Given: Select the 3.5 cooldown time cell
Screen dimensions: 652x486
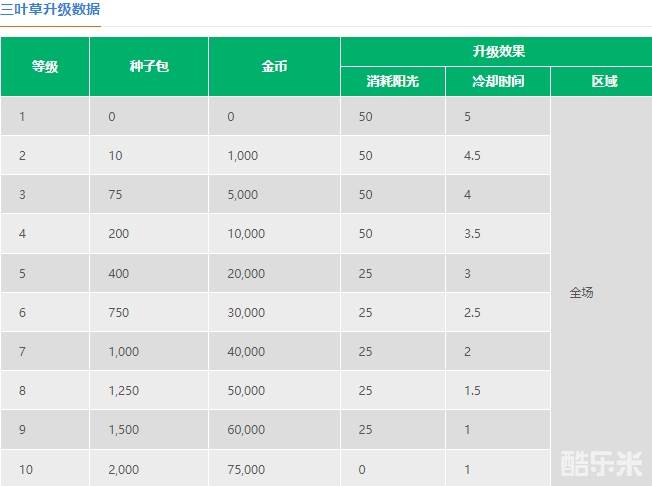Looking at the screenshot, I should click(473, 234).
